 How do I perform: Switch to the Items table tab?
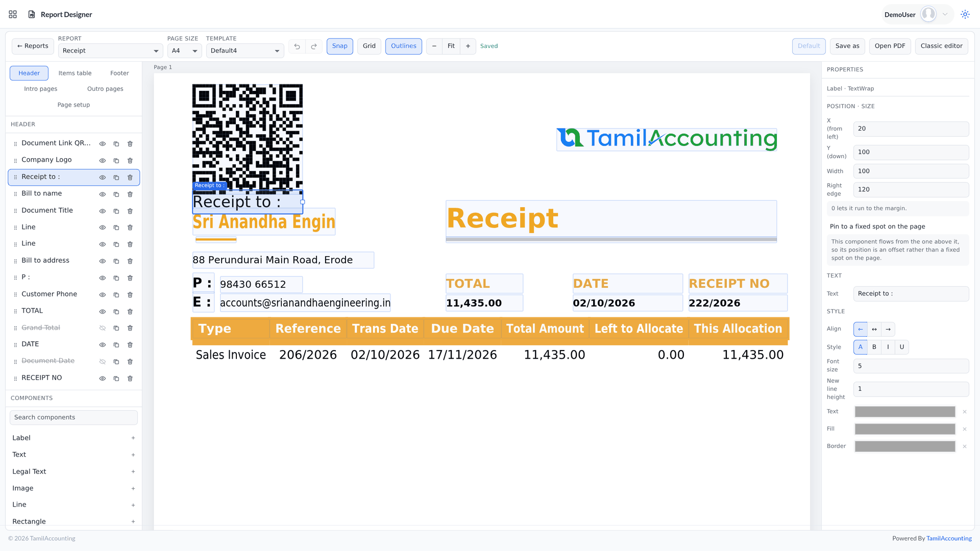(75, 73)
